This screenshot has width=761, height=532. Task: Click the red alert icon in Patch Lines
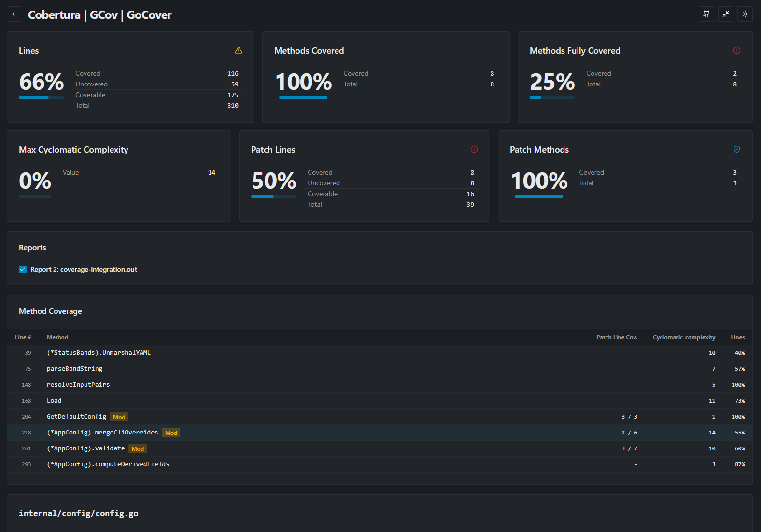[x=474, y=149]
